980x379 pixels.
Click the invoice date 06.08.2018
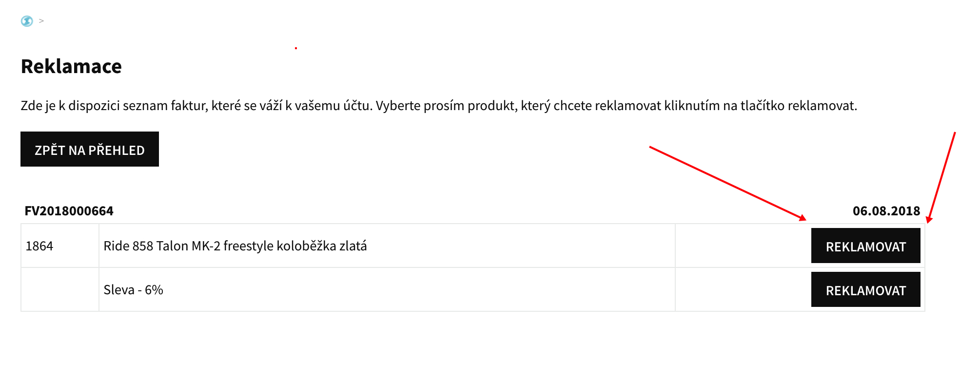(x=886, y=211)
